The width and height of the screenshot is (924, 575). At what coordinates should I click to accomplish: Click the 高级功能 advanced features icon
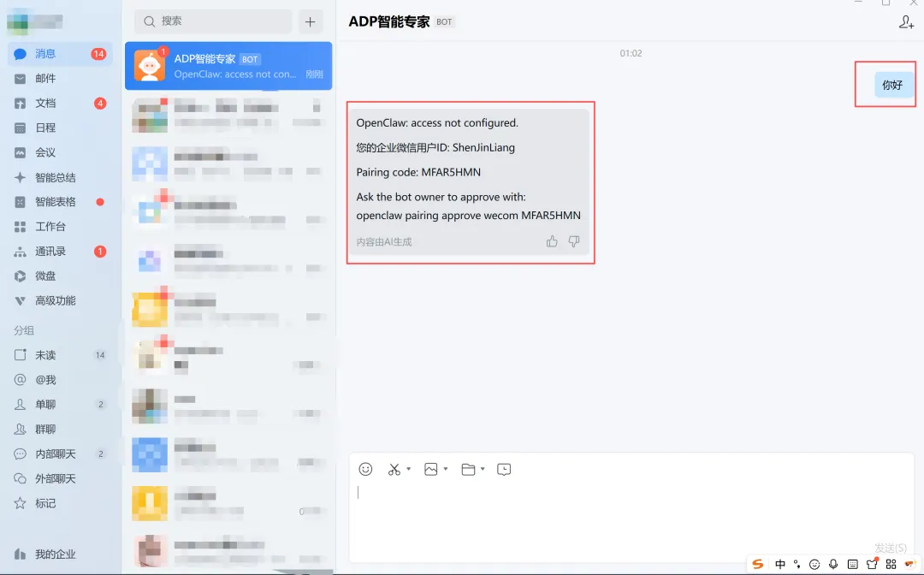click(x=20, y=301)
